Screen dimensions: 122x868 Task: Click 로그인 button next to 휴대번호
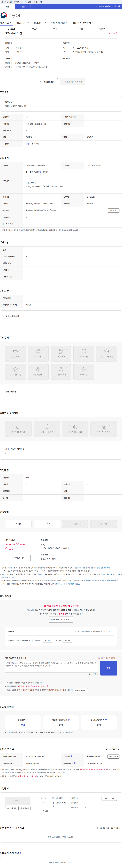47,641
